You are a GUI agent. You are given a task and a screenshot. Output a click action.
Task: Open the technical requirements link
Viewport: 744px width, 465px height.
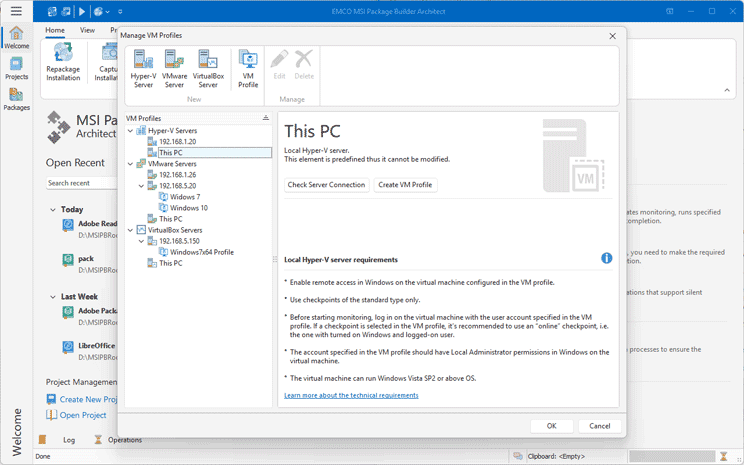pos(351,395)
